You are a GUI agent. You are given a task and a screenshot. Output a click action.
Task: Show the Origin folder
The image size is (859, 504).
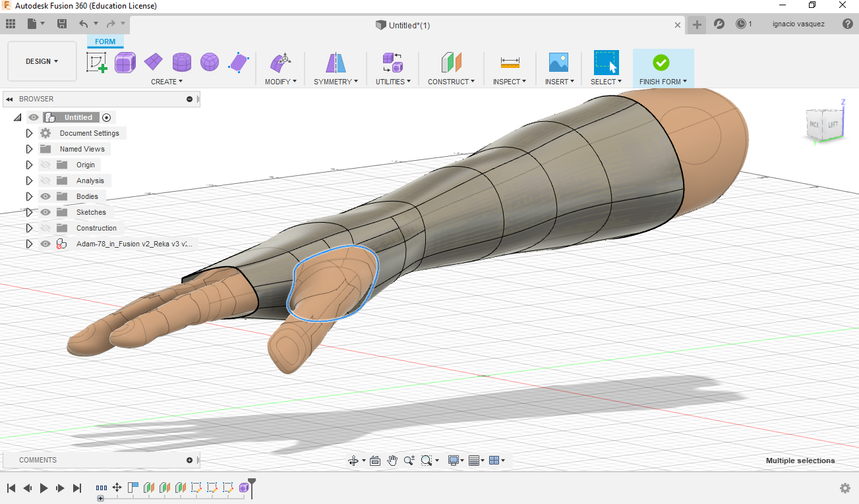tap(45, 165)
